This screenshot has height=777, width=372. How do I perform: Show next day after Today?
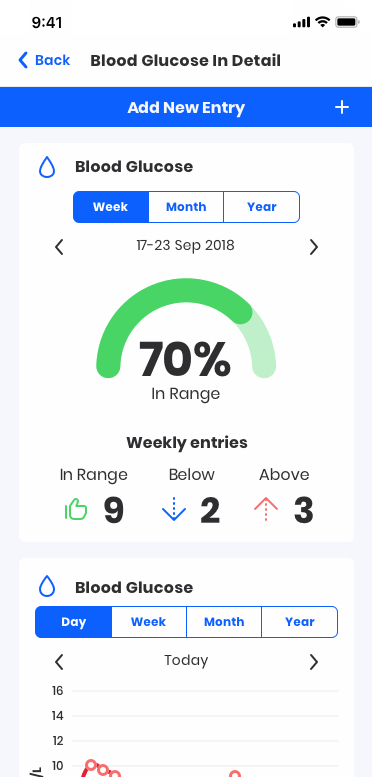click(313, 662)
